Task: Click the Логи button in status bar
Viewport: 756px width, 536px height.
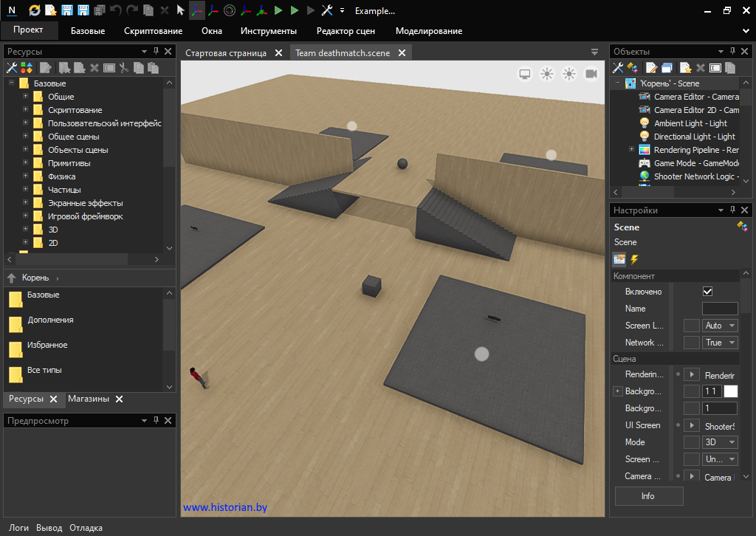Action: 19,528
